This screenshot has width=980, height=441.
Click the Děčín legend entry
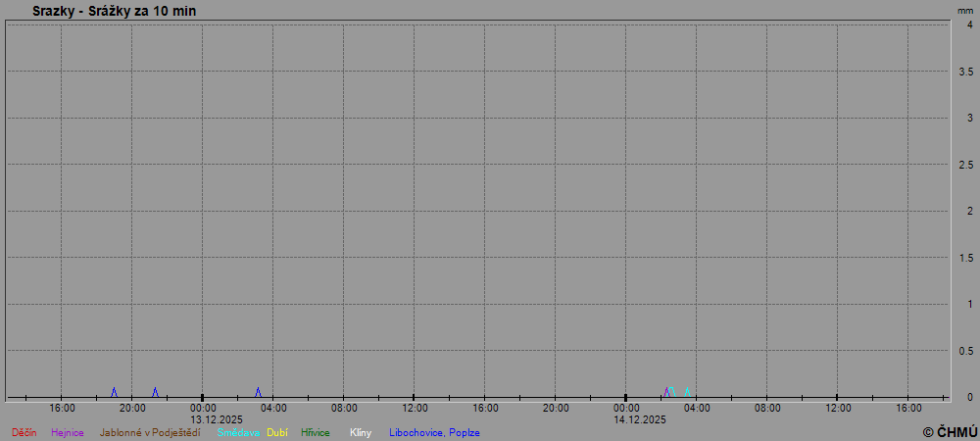[24, 432]
